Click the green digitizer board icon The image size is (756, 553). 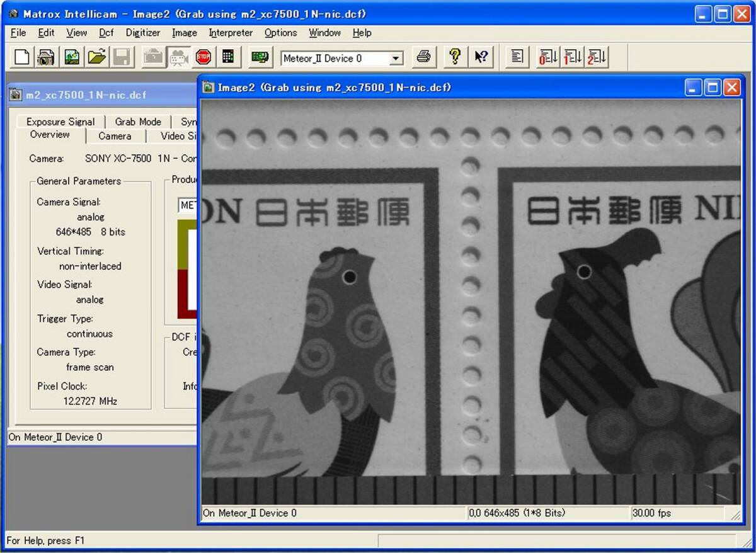[260, 58]
